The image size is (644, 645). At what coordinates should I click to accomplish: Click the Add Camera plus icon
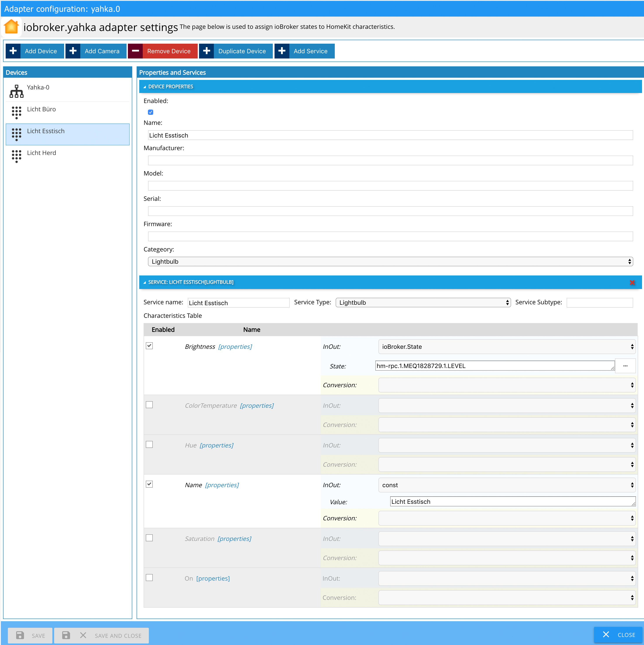pos(73,51)
